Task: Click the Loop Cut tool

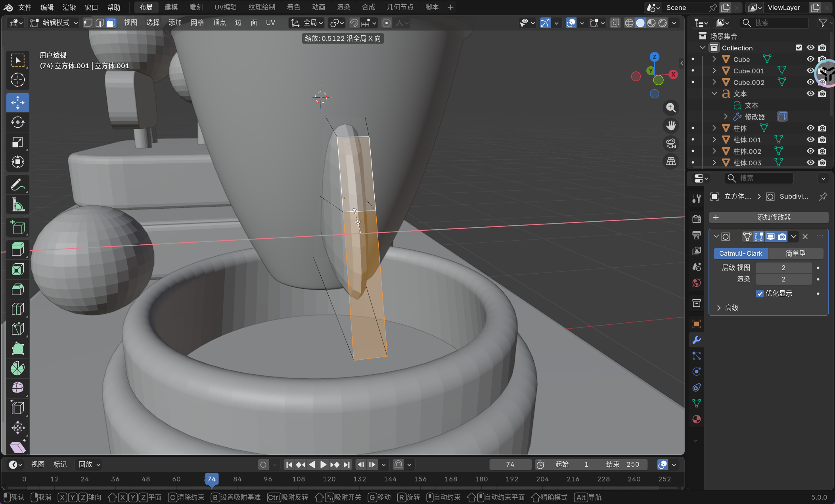Action: coord(18,309)
